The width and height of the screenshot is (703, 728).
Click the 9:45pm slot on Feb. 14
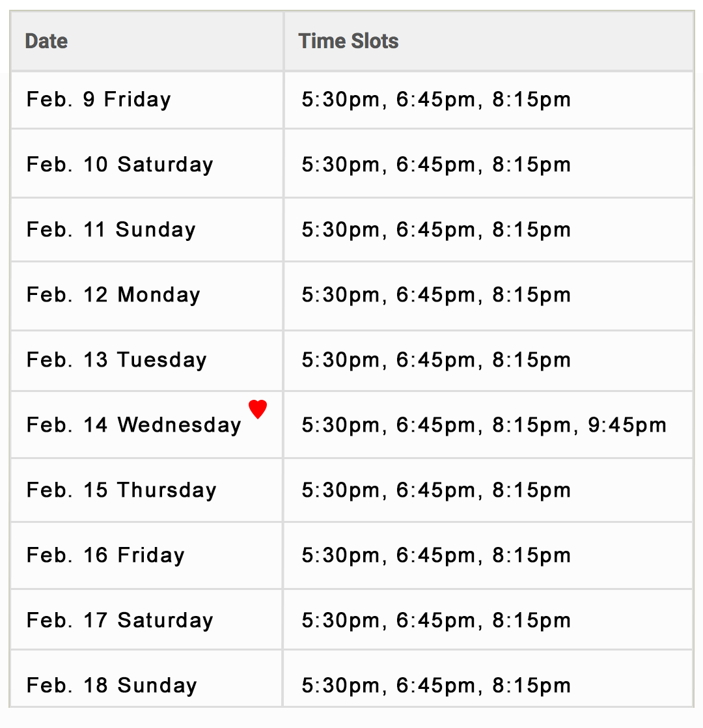[x=627, y=425]
